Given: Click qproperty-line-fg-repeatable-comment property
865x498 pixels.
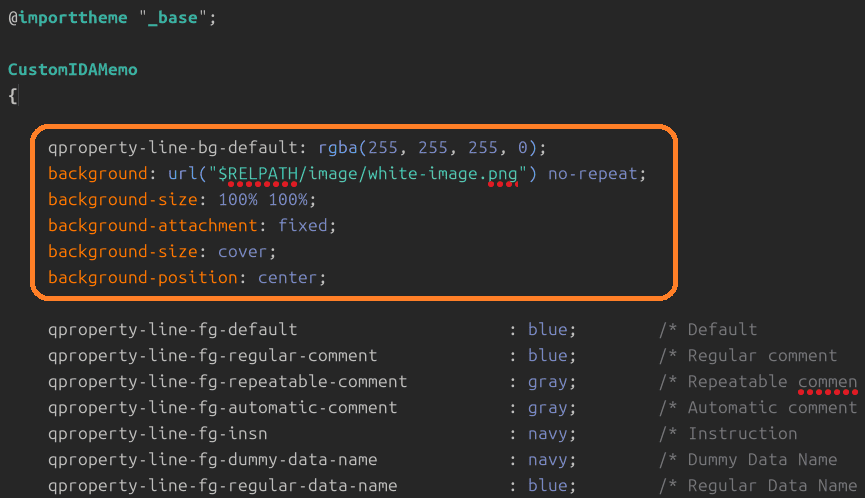Looking at the screenshot, I should click(x=227, y=382).
